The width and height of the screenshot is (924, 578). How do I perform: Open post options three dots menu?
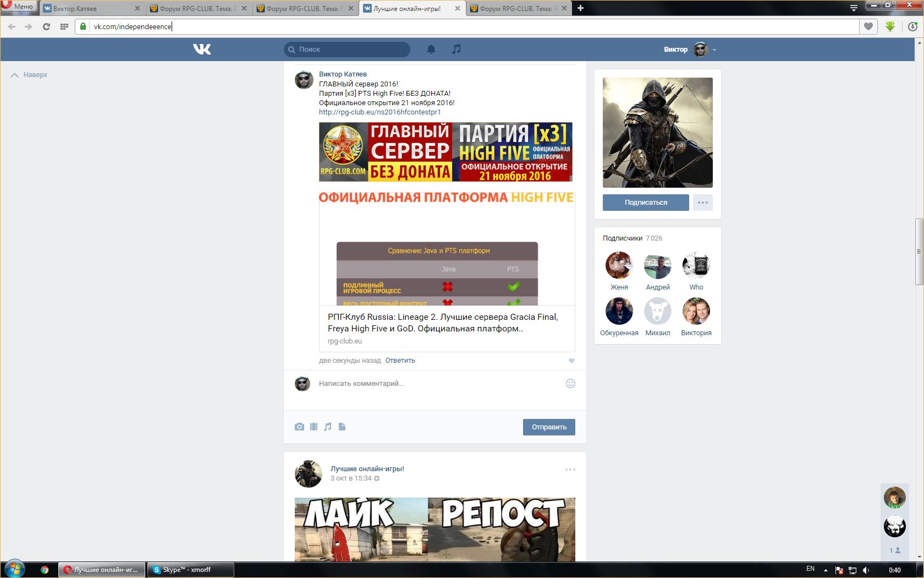click(x=570, y=470)
